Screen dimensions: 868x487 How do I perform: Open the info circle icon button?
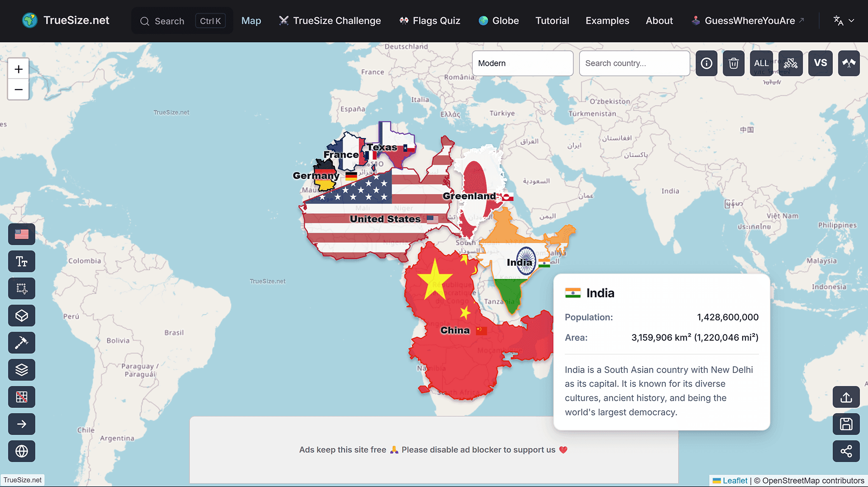pos(707,63)
